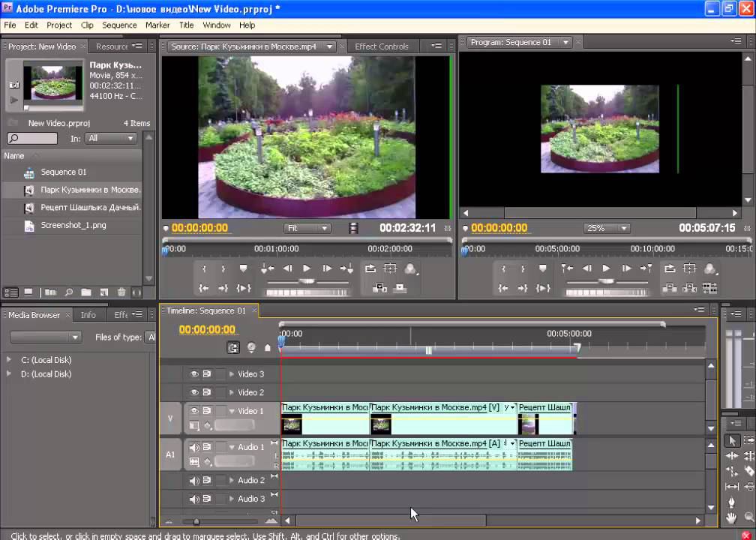Expand the Video 2 track
756x540 pixels.
coord(232,393)
